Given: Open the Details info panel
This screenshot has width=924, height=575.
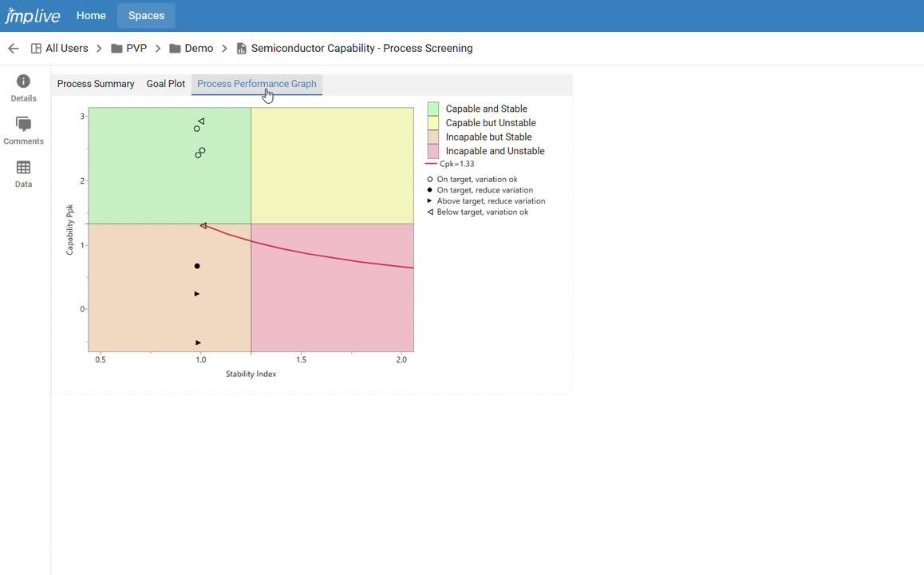Looking at the screenshot, I should [23, 88].
